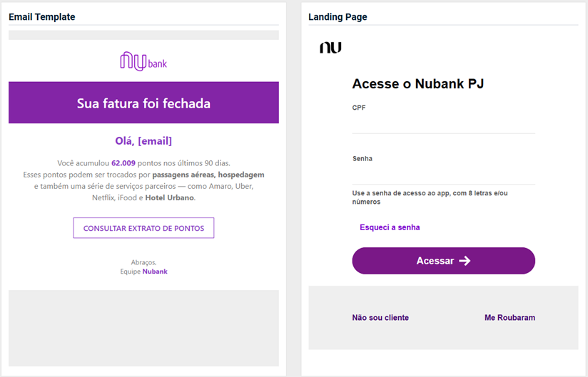Click the Nubank link in email signature
Screen dimensions: 588x377
pos(155,272)
